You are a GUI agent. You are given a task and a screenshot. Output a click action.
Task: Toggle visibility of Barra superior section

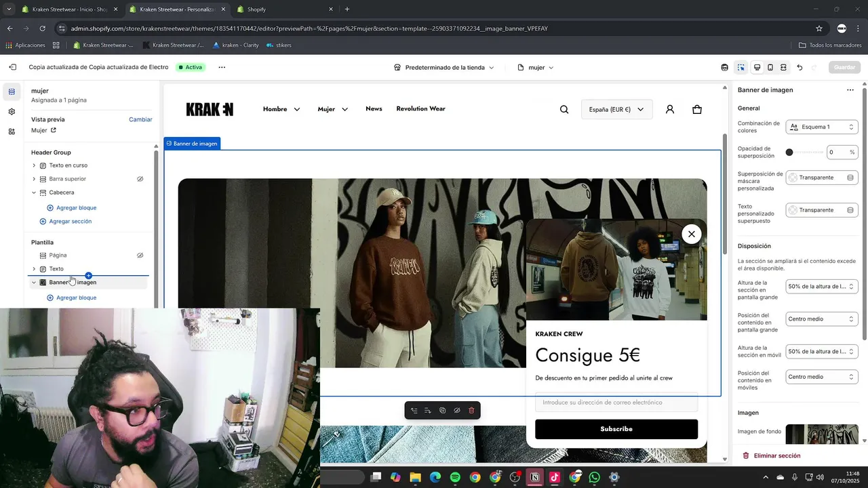tap(140, 179)
